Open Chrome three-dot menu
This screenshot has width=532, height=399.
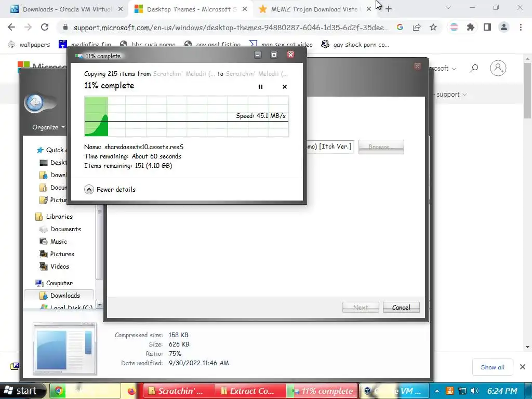pos(521,27)
